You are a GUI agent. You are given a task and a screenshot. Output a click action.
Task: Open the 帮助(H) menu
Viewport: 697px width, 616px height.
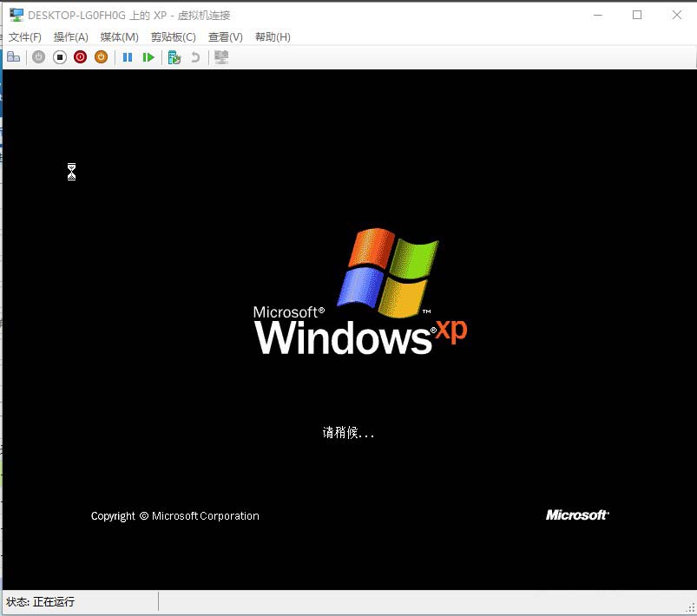click(273, 37)
